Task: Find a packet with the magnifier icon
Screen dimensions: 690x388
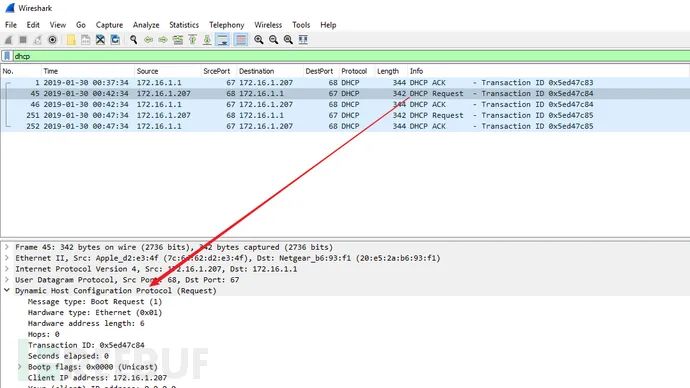Action: click(133, 40)
